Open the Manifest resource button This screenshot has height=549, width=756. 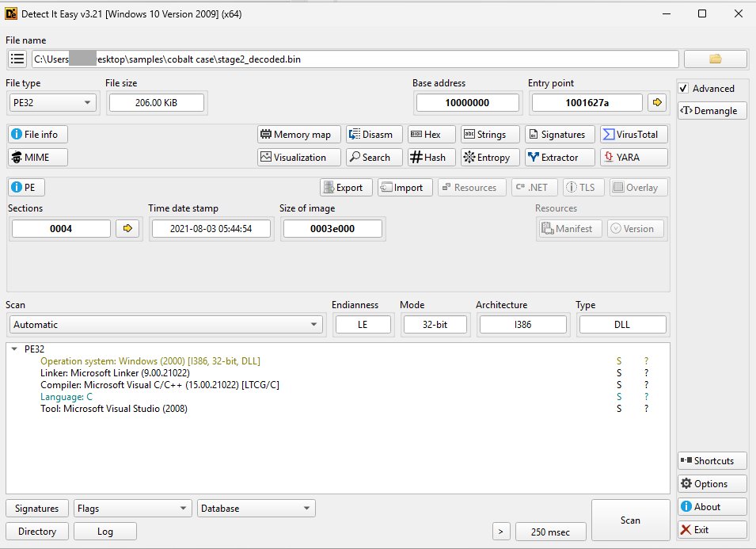570,229
